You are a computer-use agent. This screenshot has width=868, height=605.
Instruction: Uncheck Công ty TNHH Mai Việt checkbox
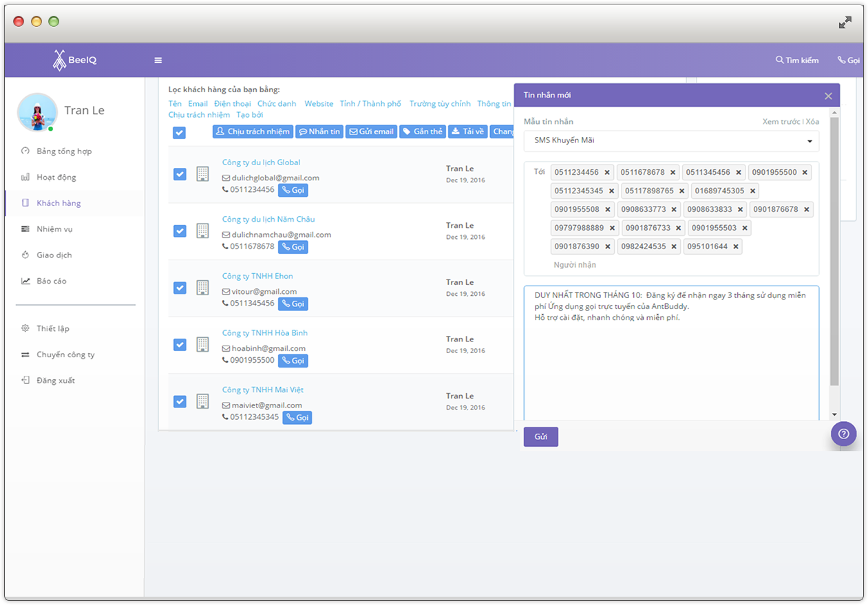coord(180,401)
